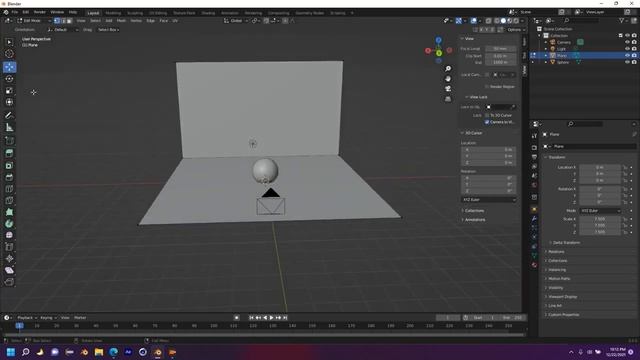Open the Orientation Default dropdown
The image size is (640, 360).
click(62, 30)
